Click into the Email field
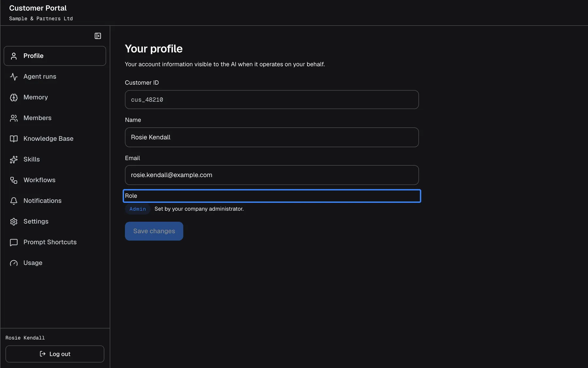 pyautogui.click(x=272, y=175)
